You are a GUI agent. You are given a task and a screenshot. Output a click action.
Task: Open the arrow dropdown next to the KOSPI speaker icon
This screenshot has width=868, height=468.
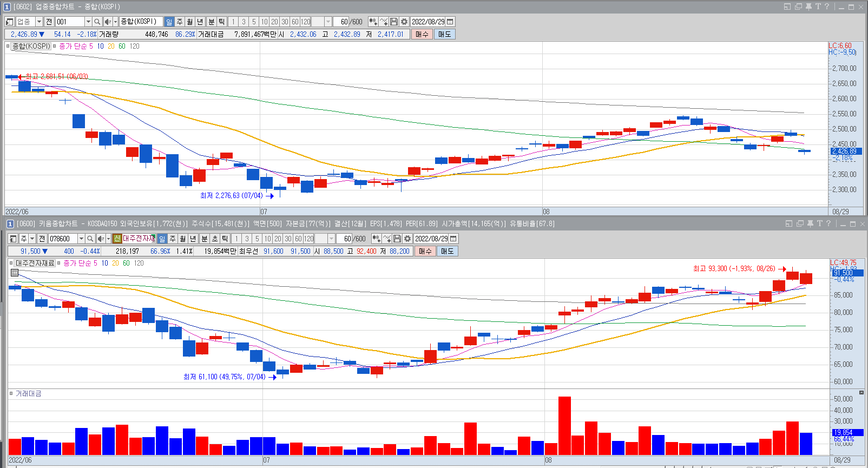coord(115,22)
